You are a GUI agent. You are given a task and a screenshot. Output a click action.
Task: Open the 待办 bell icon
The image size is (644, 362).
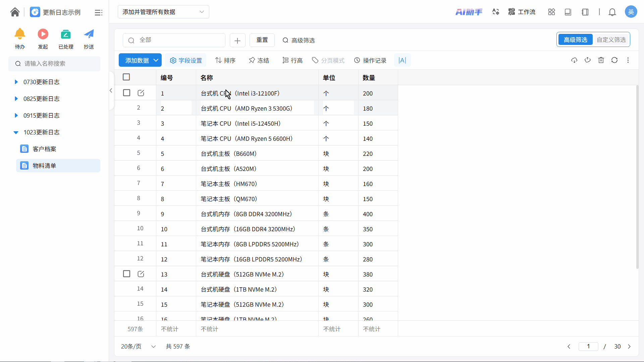click(x=20, y=34)
